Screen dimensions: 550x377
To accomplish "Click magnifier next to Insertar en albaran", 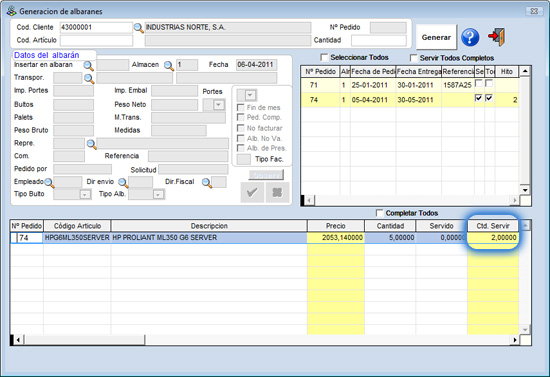I will [x=88, y=65].
